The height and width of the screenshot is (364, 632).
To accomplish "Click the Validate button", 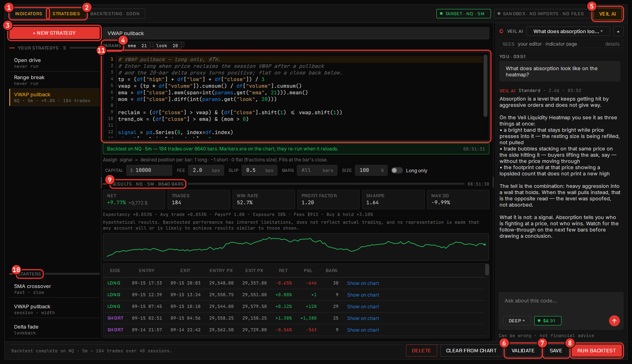I will click(x=523, y=351).
